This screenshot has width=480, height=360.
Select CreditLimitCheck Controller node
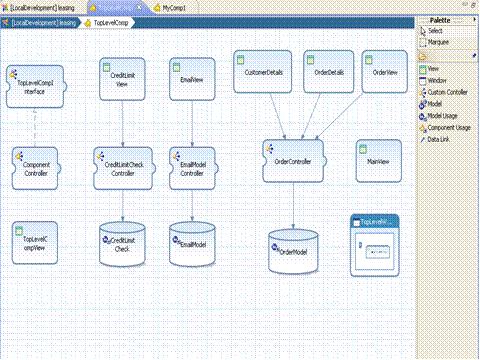pyautogui.click(x=123, y=169)
